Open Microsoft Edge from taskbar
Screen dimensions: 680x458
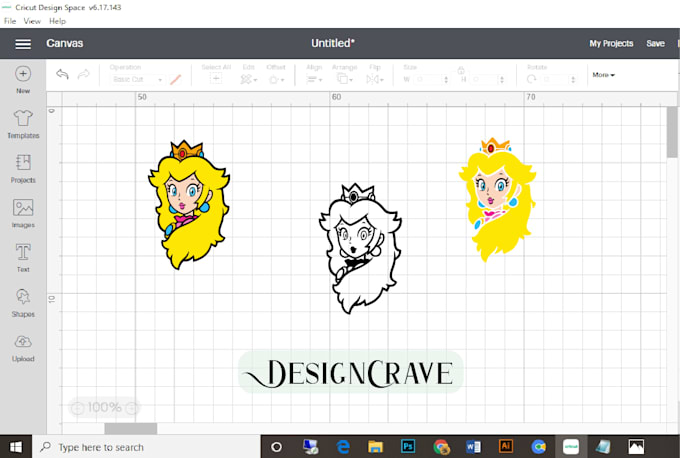(x=343, y=447)
